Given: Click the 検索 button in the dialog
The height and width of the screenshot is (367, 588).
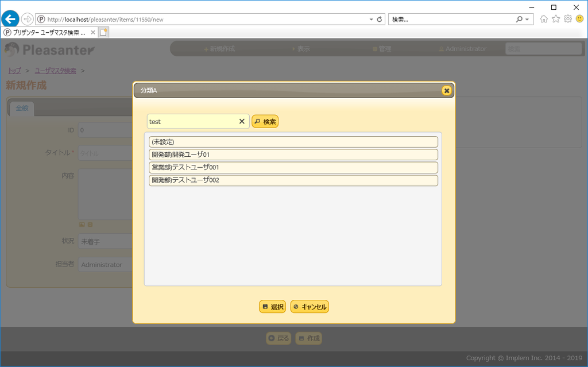Looking at the screenshot, I should click(x=265, y=122).
